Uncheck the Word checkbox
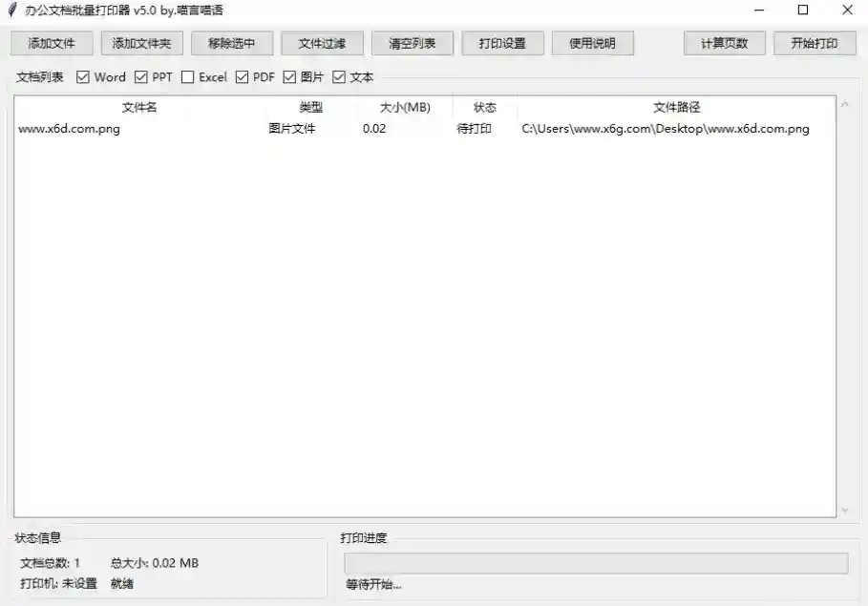868x606 pixels. (x=83, y=77)
